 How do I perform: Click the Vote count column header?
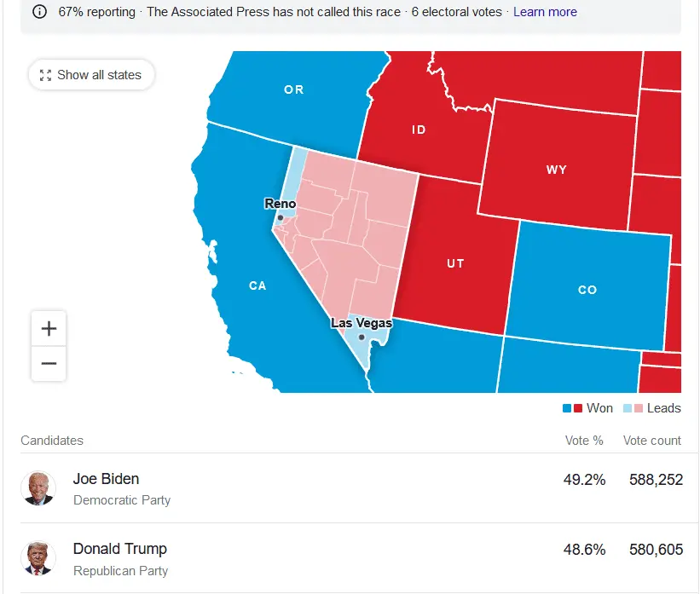(x=651, y=441)
